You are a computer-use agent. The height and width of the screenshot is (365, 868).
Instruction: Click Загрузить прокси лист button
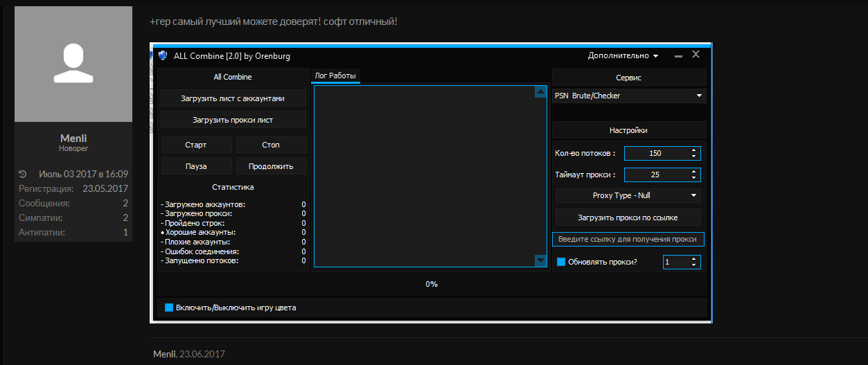233,120
